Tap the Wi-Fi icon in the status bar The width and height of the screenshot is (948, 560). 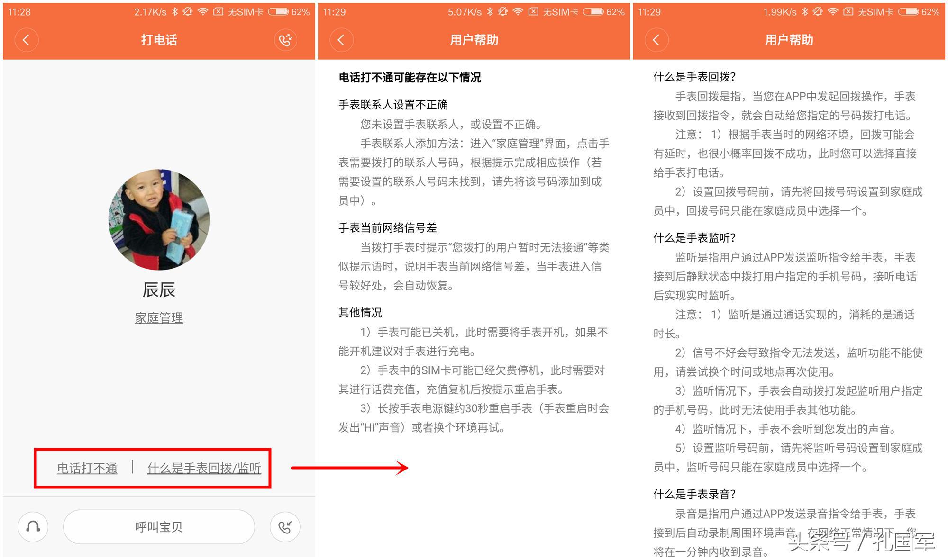point(202,10)
